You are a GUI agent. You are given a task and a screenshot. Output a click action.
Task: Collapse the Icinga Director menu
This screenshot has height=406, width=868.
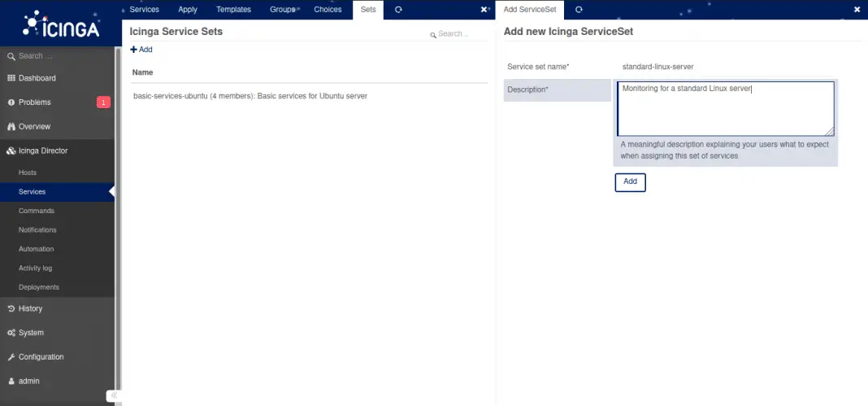[x=43, y=151]
